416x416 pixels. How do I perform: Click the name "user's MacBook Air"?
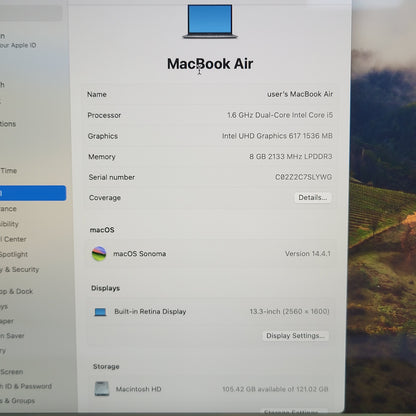300,94
